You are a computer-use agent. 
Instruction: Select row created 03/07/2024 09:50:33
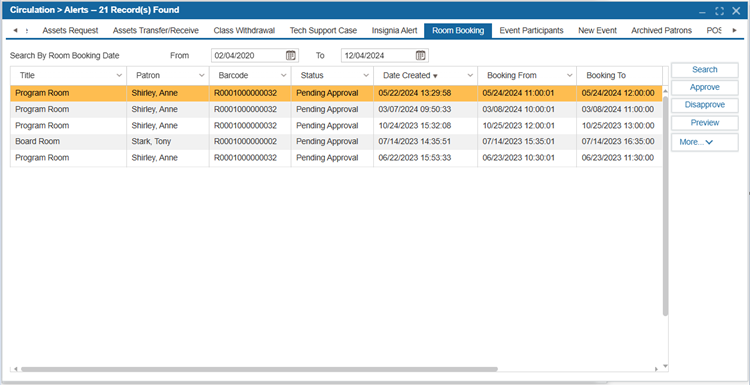point(336,110)
